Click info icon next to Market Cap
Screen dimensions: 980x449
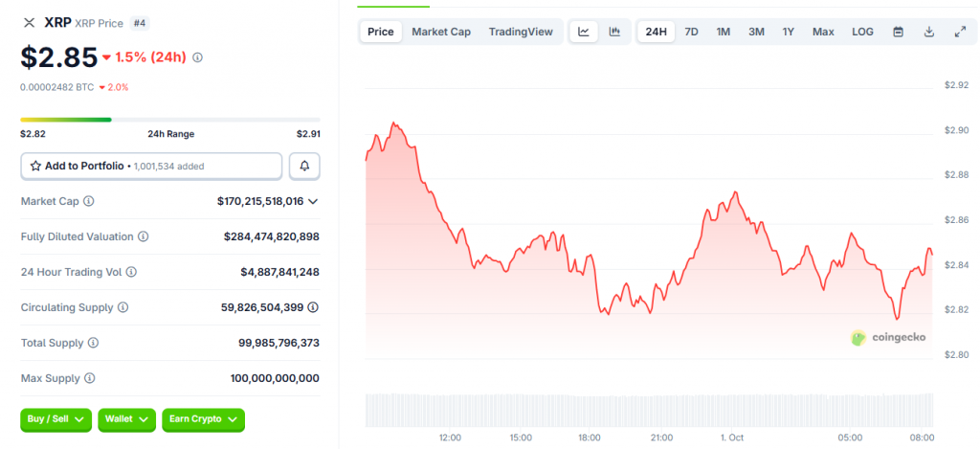point(89,202)
